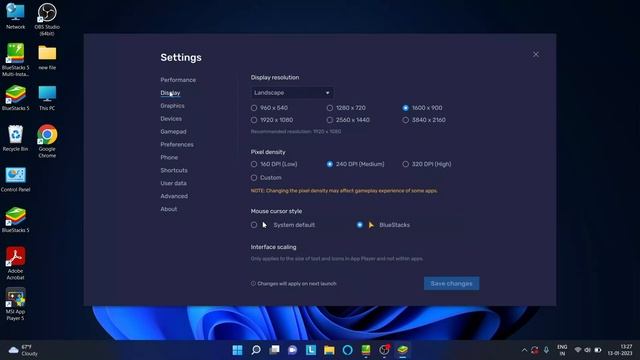The width and height of the screenshot is (640, 360).
Task: Open Google Chrome desktop shortcut
Action: click(47, 141)
